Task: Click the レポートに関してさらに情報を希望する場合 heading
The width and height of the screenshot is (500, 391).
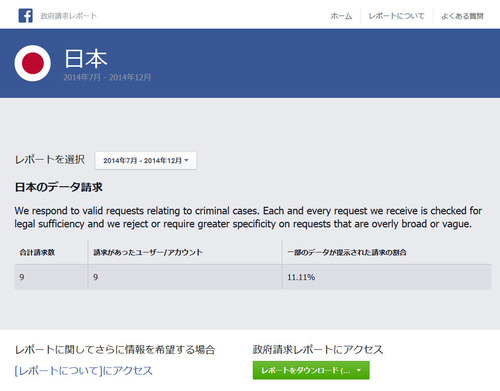Action: pyautogui.click(x=115, y=350)
